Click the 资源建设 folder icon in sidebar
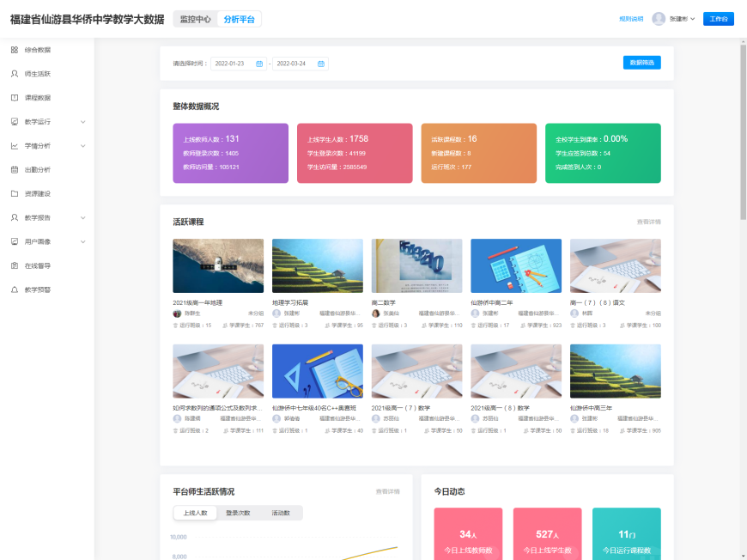 point(15,194)
